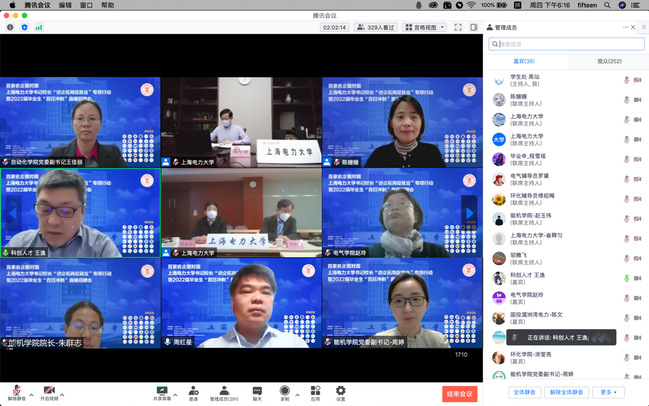The height and width of the screenshot is (406, 649).
Task: Open the 邀请 invite icon
Action: [193, 393]
